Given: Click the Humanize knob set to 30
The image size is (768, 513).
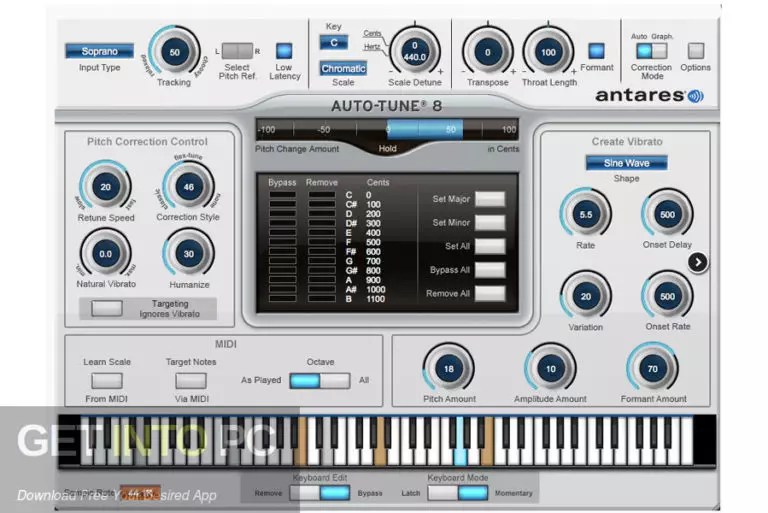Looking at the screenshot, I should click(x=189, y=254).
